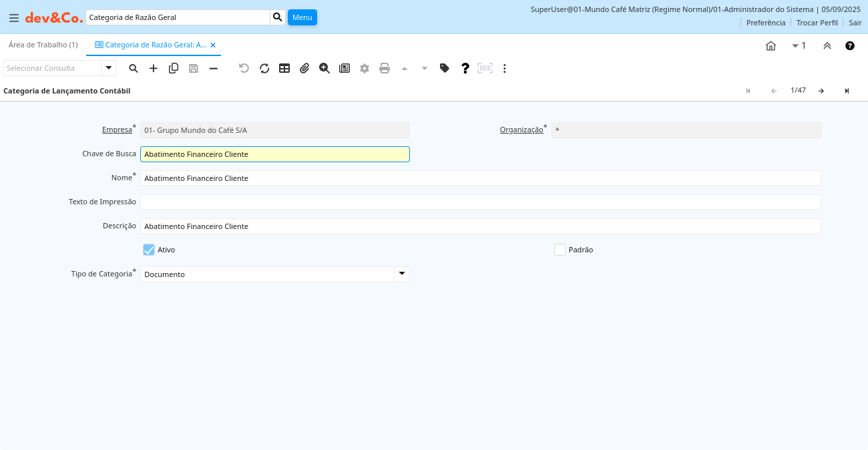This screenshot has height=450, width=868.
Task: Click the New Record plus icon
Action: pos(154,68)
